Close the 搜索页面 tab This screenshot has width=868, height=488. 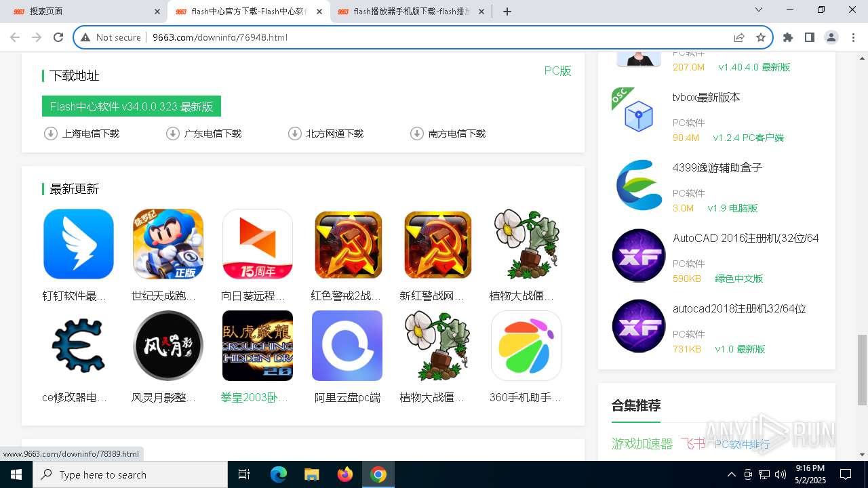[157, 12]
